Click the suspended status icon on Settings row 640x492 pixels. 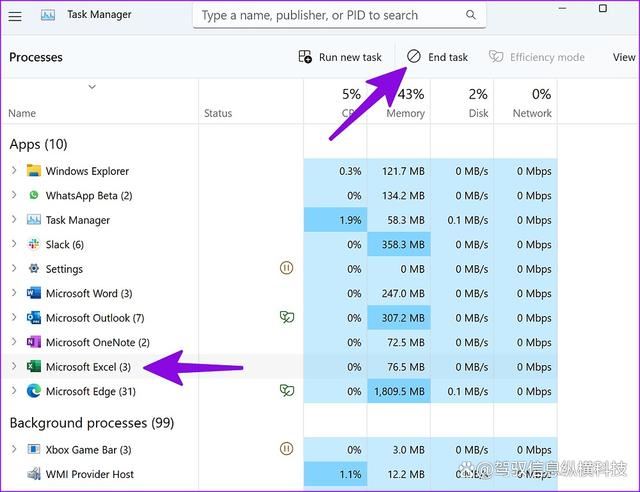point(287,268)
